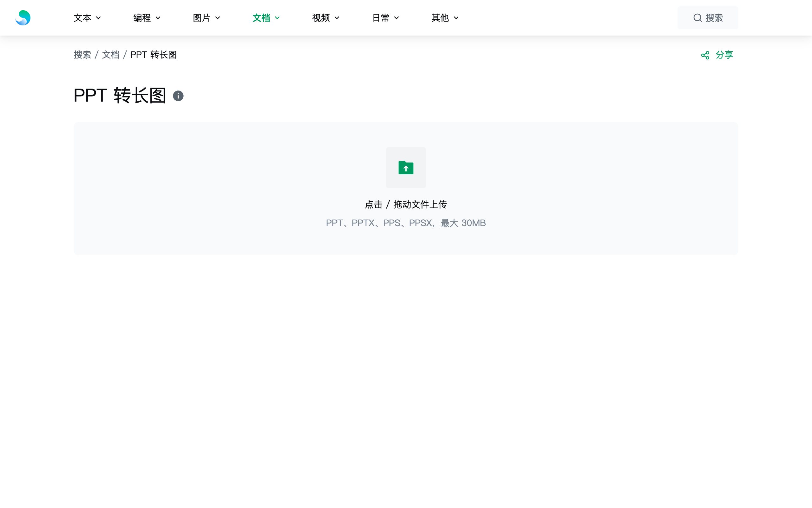Click the site logo in the header
The image size is (812, 508).
pyautogui.click(x=23, y=18)
